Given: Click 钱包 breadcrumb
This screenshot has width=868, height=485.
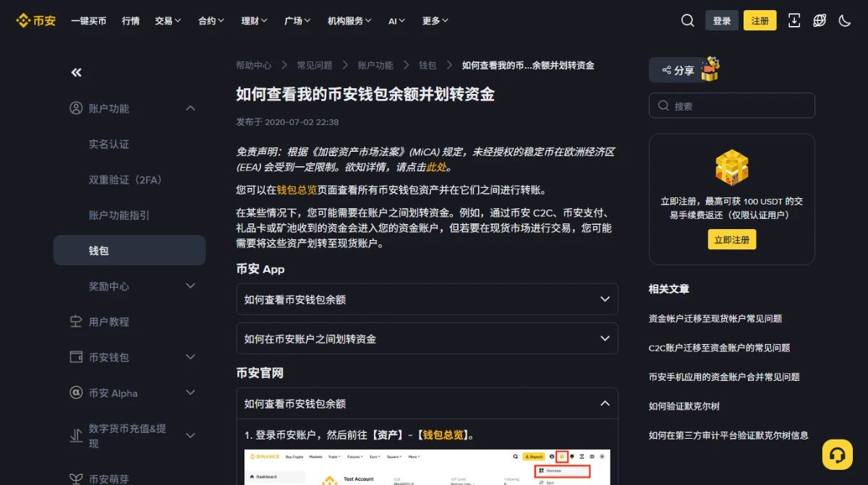Looking at the screenshot, I should pyautogui.click(x=427, y=65).
